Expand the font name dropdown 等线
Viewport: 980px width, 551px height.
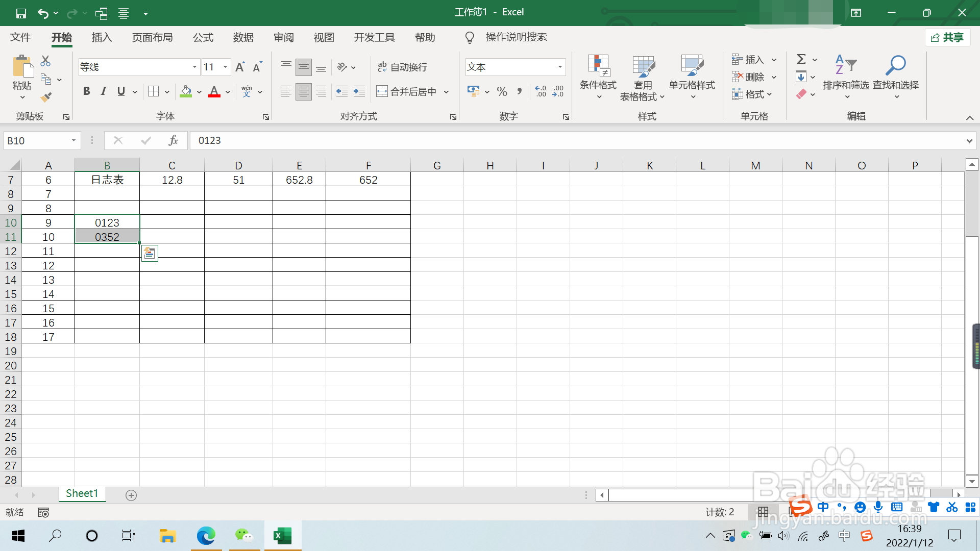tap(194, 67)
